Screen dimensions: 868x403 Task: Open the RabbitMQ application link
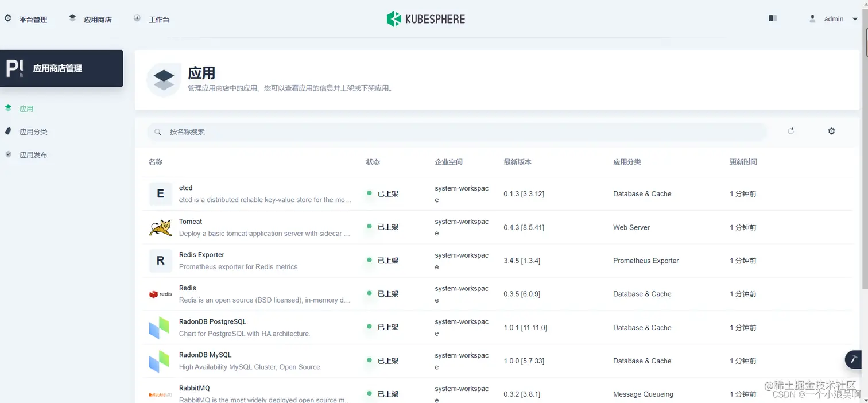click(195, 388)
